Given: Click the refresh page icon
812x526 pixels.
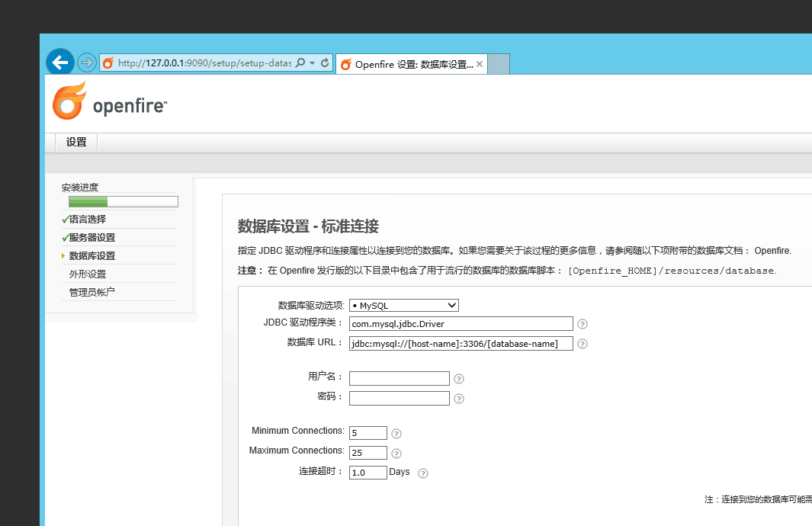Looking at the screenshot, I should click(x=325, y=63).
